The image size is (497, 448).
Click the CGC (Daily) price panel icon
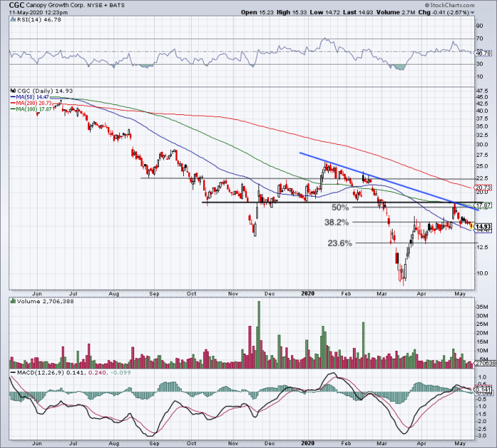click(13, 91)
